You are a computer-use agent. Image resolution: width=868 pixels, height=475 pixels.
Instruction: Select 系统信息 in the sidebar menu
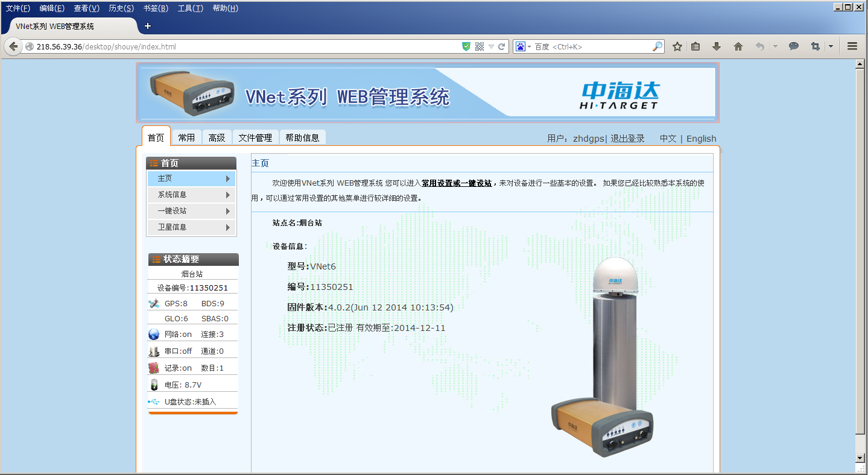(192, 195)
